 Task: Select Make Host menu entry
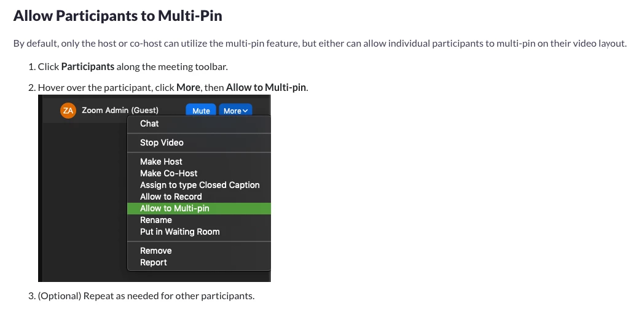click(x=199, y=162)
